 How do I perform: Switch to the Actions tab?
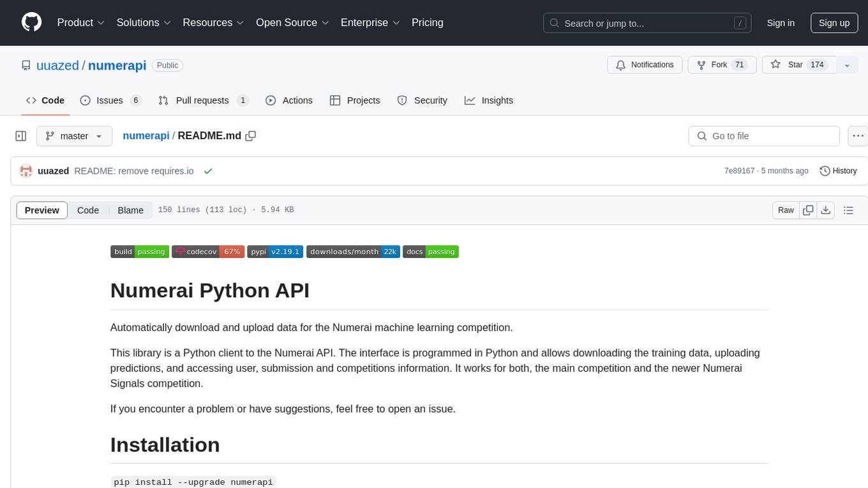tap(289, 100)
